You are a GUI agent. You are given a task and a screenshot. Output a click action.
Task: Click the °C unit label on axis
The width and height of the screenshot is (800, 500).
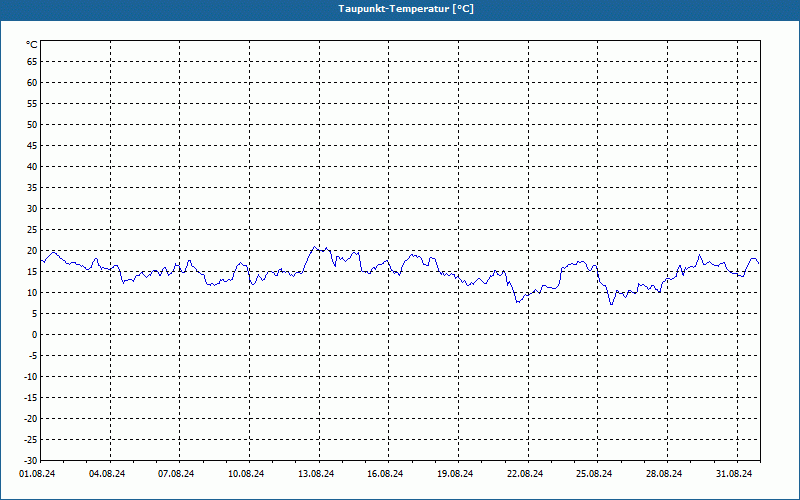32,45
